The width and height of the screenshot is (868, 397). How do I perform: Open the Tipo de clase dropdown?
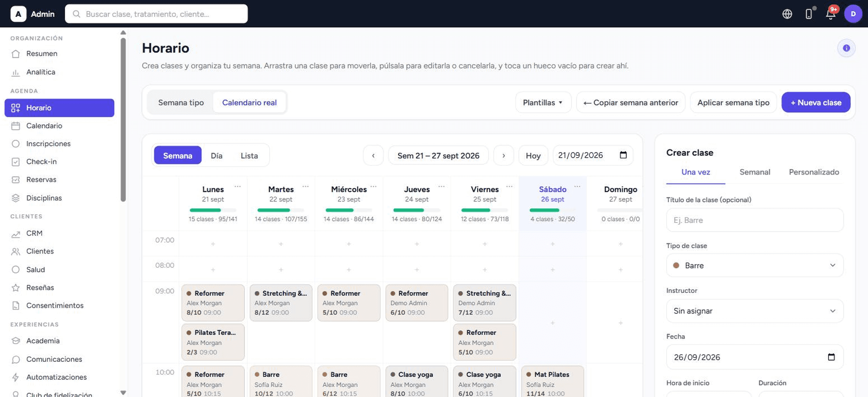[755, 265]
